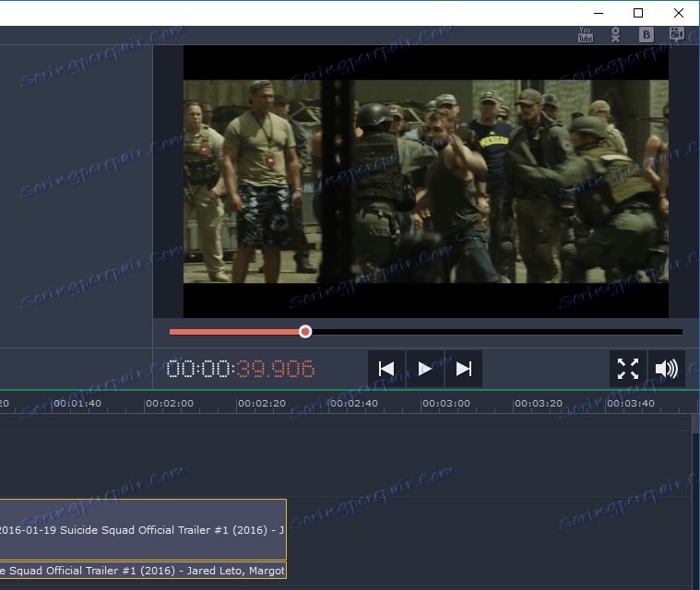Share via the Odnoklassniki icon

(616, 35)
